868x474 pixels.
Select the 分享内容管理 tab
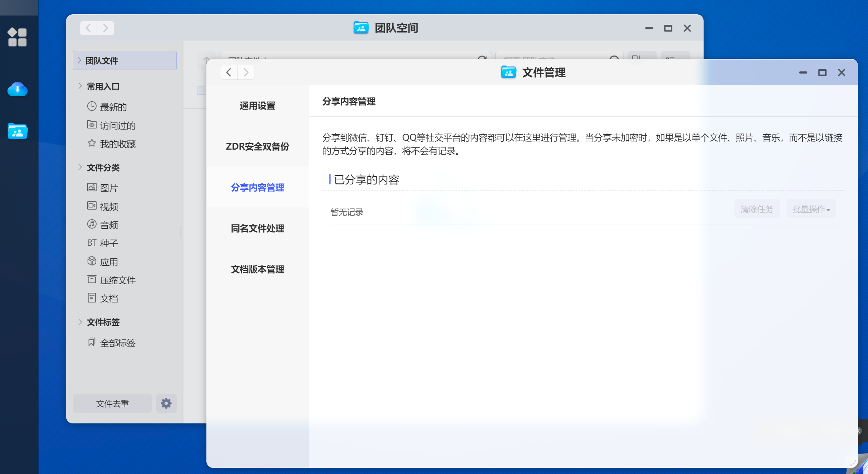tap(257, 187)
